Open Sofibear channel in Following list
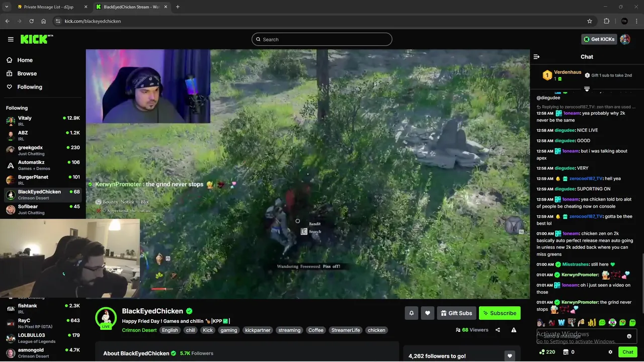Viewport: 644px width, 362px height. [43, 209]
